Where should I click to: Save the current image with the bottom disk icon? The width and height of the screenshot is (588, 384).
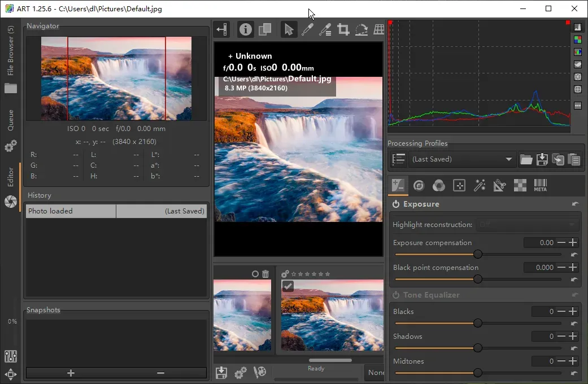coord(221,373)
